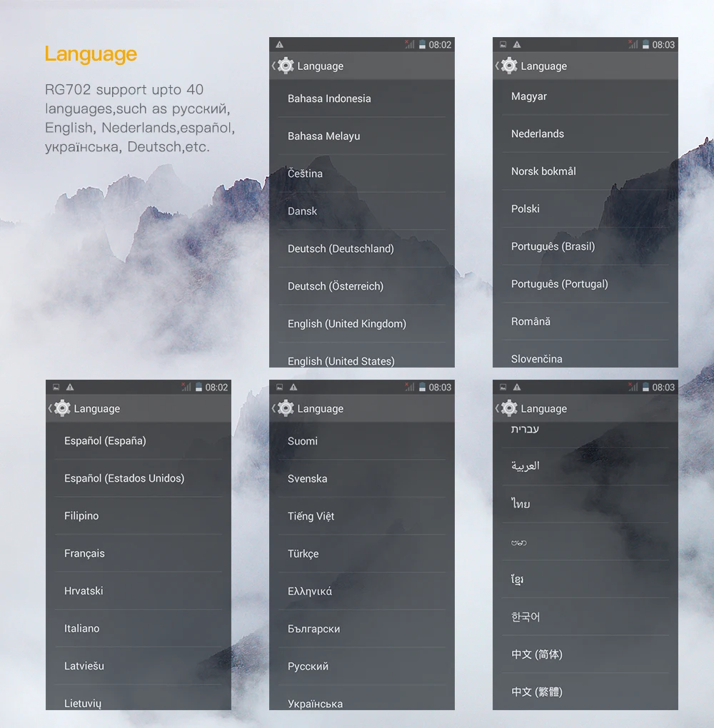The height and width of the screenshot is (728, 714).
Task: Pick English (United States)
Action: point(362,355)
